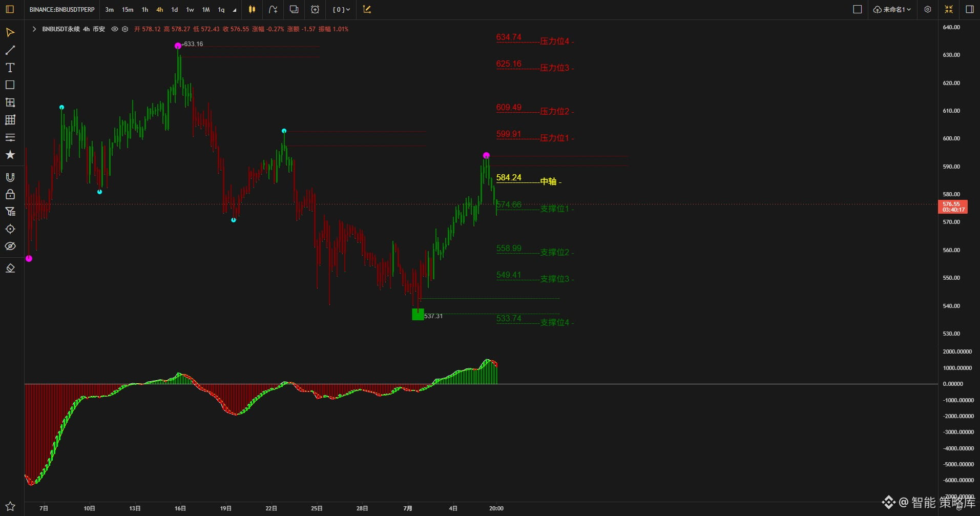Image resolution: width=980 pixels, height=516 pixels.
Task: Click the crosshair target tool
Action: click(10, 229)
